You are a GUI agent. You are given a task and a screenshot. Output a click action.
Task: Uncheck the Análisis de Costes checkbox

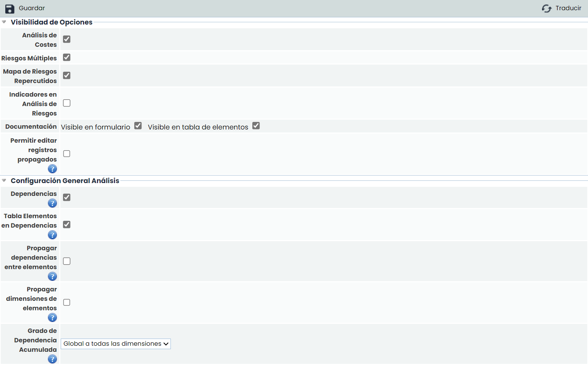click(x=67, y=39)
